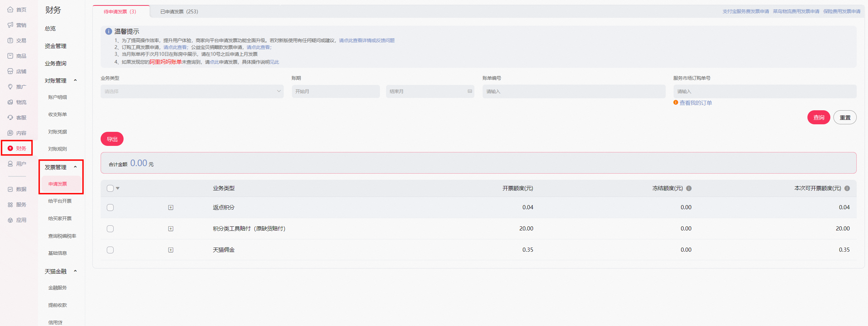
Task: Click the orange icon beside 查看我的订单
Action: coord(676,102)
